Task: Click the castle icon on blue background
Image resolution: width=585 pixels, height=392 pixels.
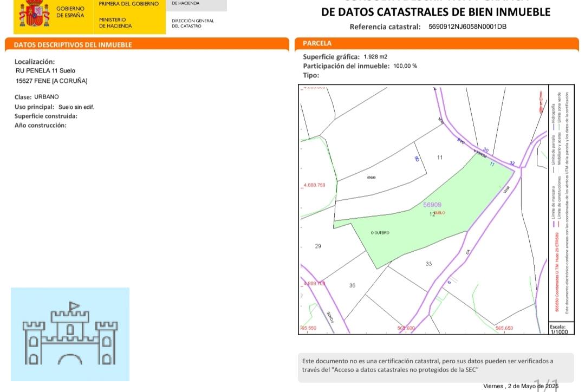Action: tap(70, 334)
